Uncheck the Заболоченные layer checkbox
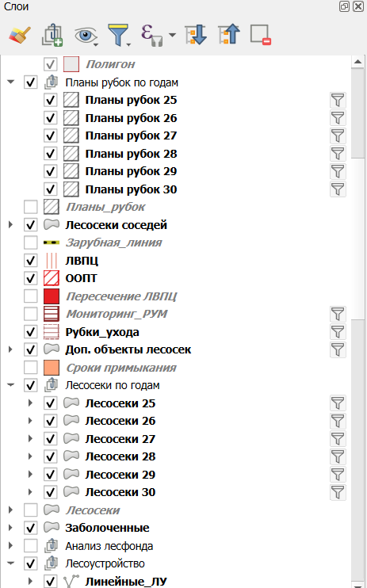This screenshot has height=588, width=367. [31, 528]
